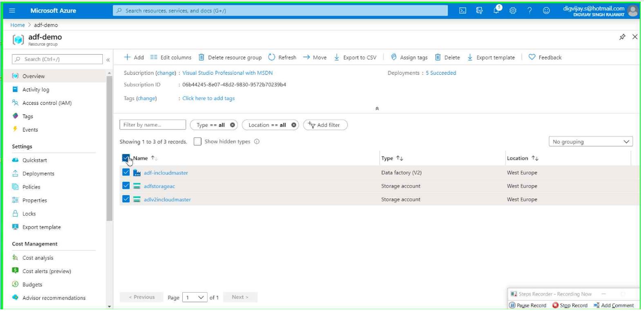Viewport: 644px width, 311px height.
Task: Open the 5 Succeeded deployments link
Action: (441, 73)
